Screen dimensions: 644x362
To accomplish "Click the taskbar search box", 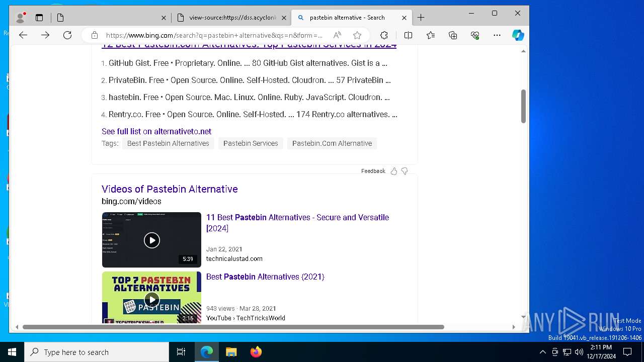I will pyautogui.click(x=97, y=352).
